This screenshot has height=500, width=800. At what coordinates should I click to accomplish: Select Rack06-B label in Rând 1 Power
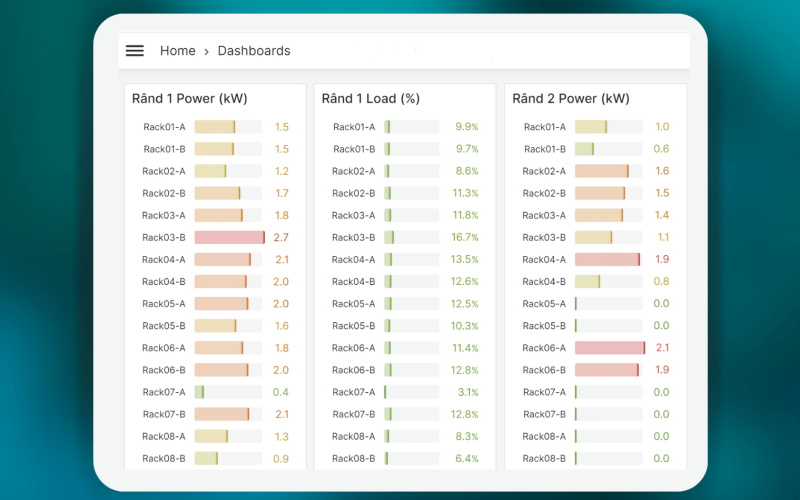point(164,370)
